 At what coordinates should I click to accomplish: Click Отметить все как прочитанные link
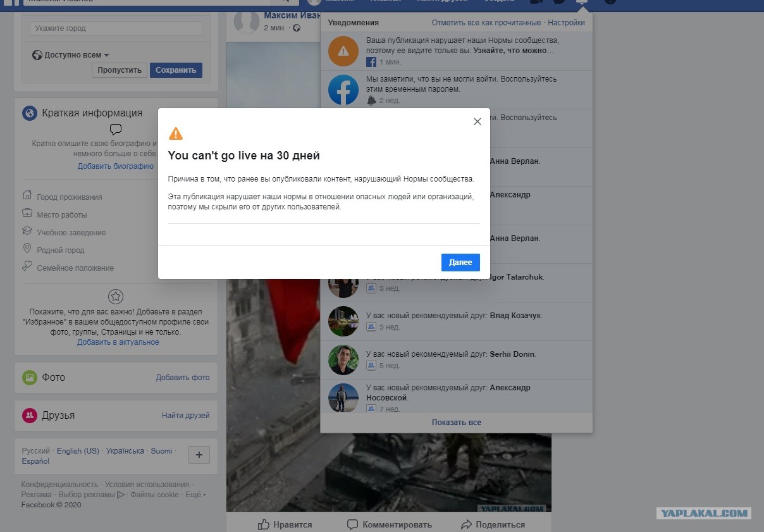pos(486,23)
